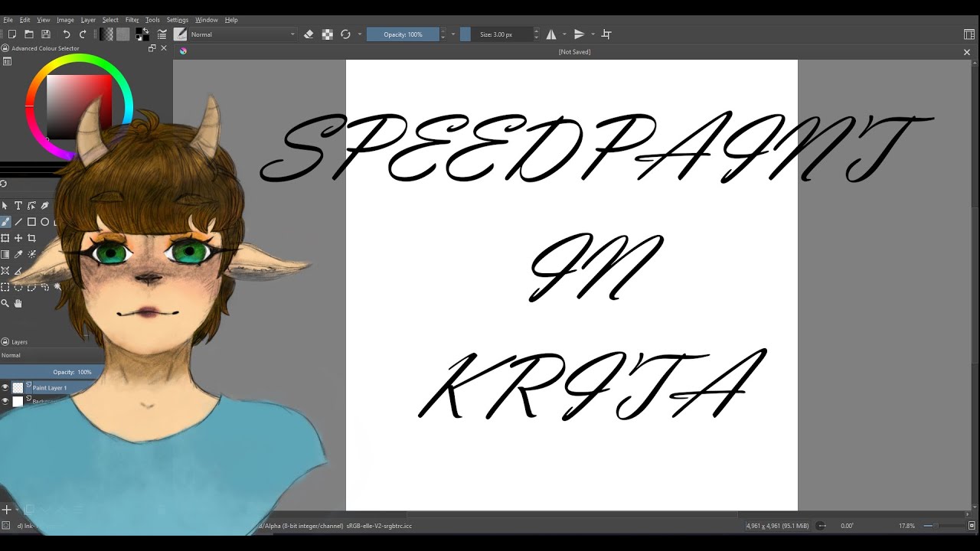Select the Rectangle tool
Viewport: 980px width, 551px height.
[31, 222]
